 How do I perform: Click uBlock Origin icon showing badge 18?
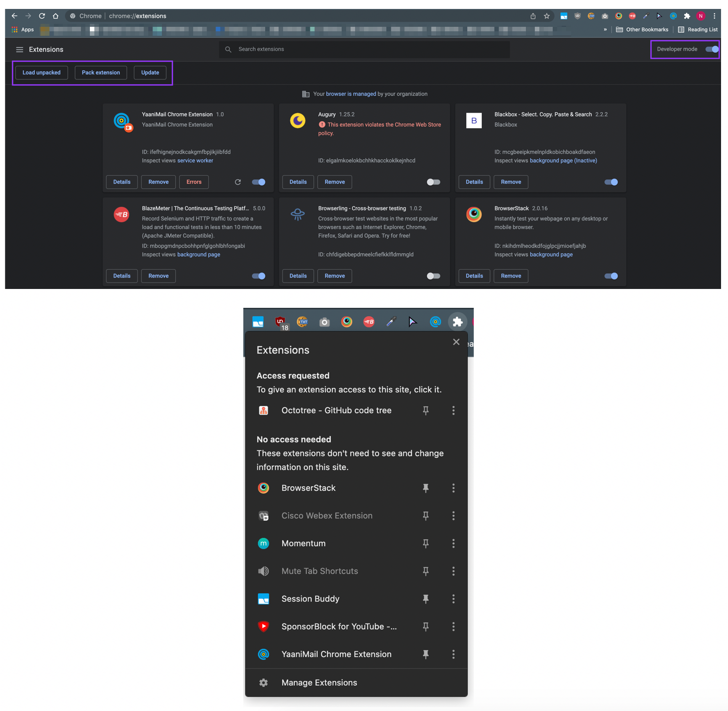click(x=281, y=323)
